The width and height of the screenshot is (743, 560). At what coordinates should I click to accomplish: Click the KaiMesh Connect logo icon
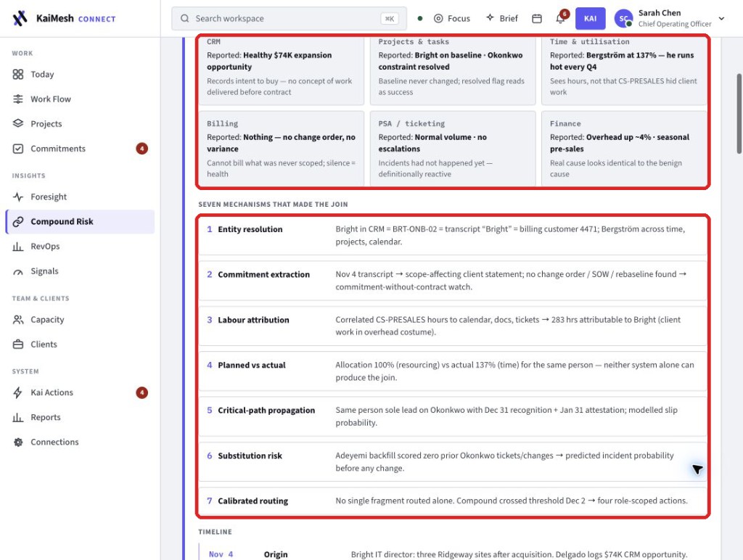20,18
